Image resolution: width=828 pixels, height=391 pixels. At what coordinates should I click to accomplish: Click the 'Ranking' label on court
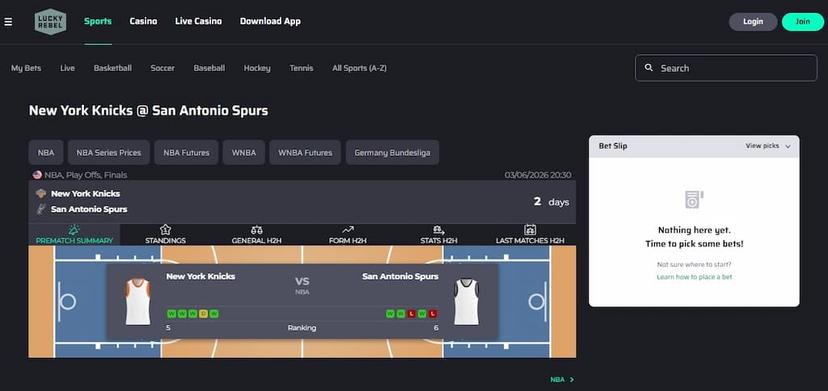[302, 328]
